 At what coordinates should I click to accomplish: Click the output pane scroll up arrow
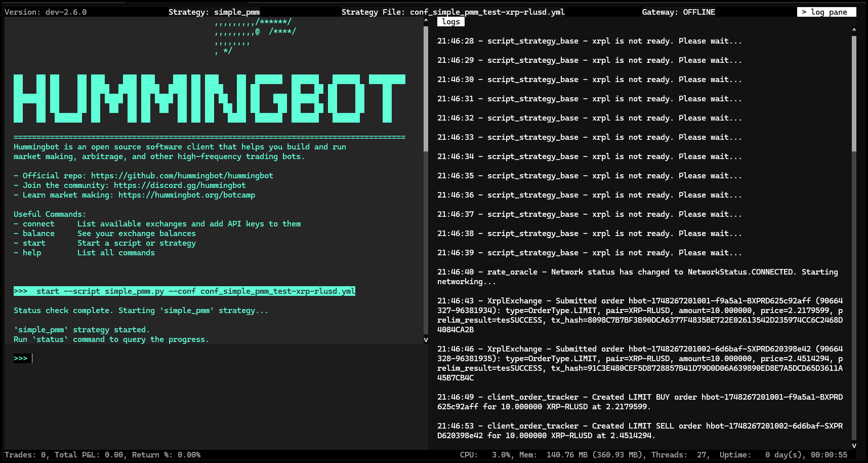click(426, 21)
